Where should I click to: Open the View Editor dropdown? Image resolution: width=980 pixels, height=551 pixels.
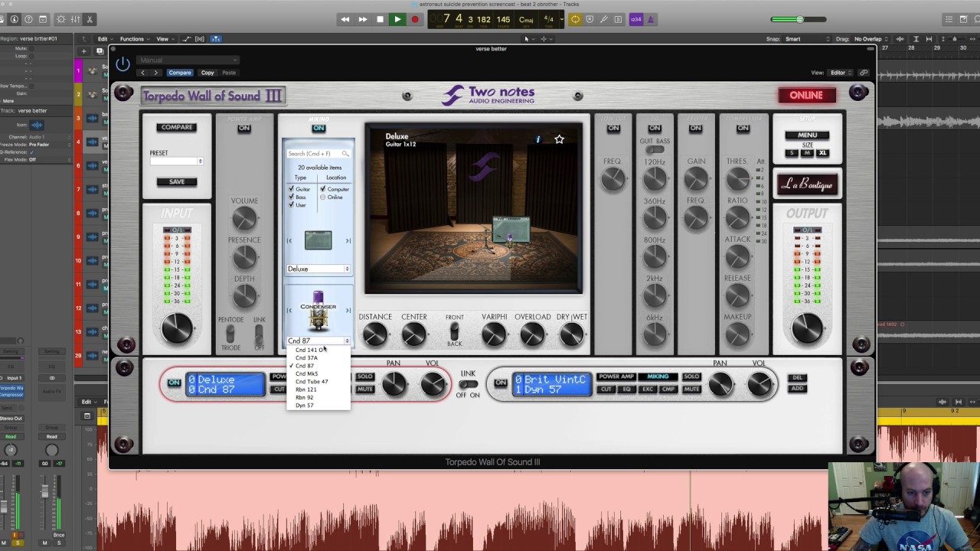coord(841,73)
